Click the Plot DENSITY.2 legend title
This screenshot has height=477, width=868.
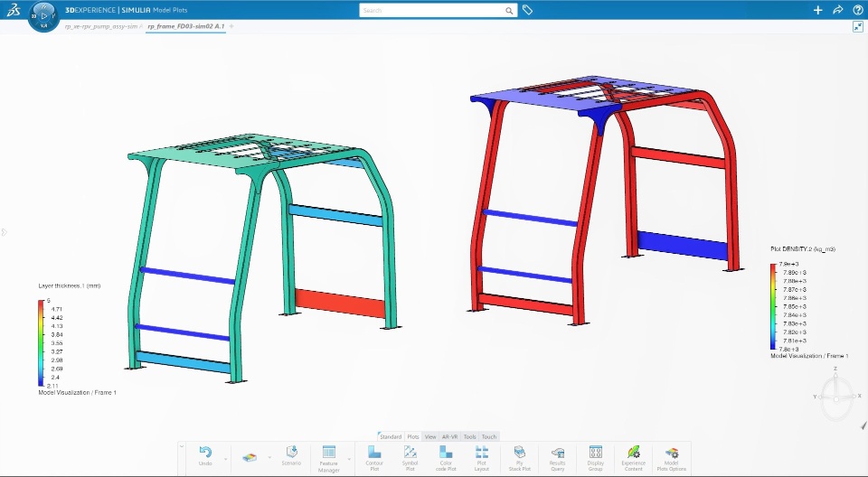(803, 249)
